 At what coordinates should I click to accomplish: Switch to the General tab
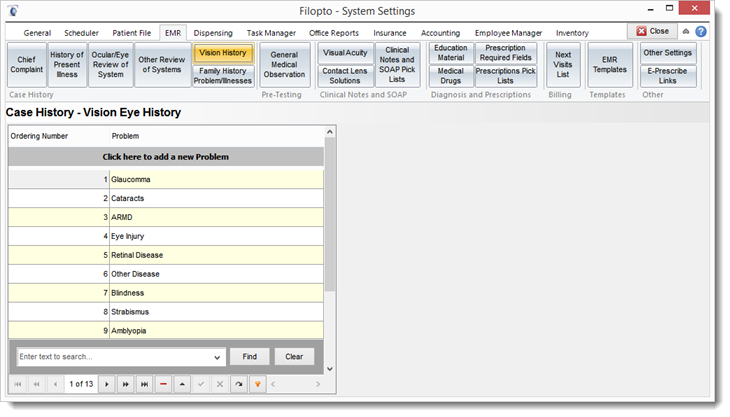(37, 33)
